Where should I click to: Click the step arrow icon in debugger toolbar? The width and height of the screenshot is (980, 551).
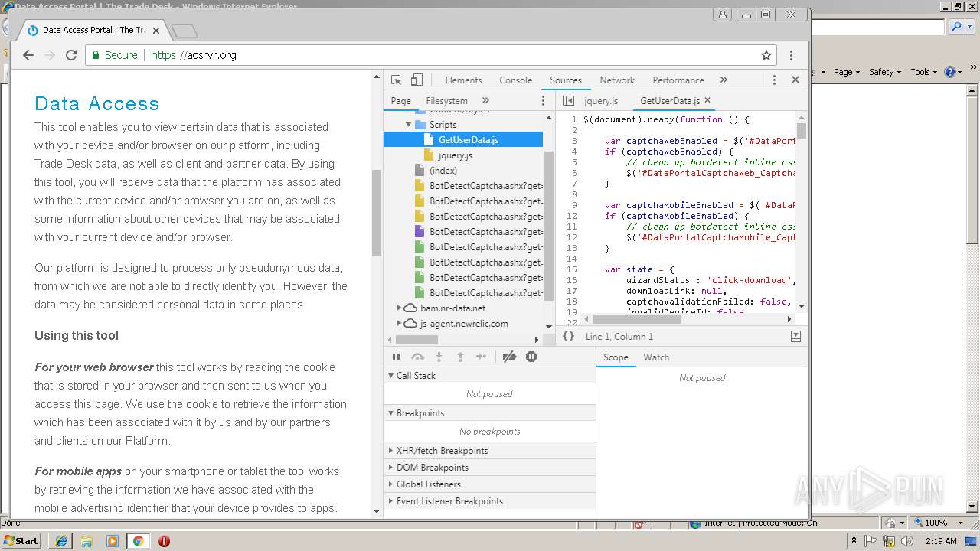point(481,357)
